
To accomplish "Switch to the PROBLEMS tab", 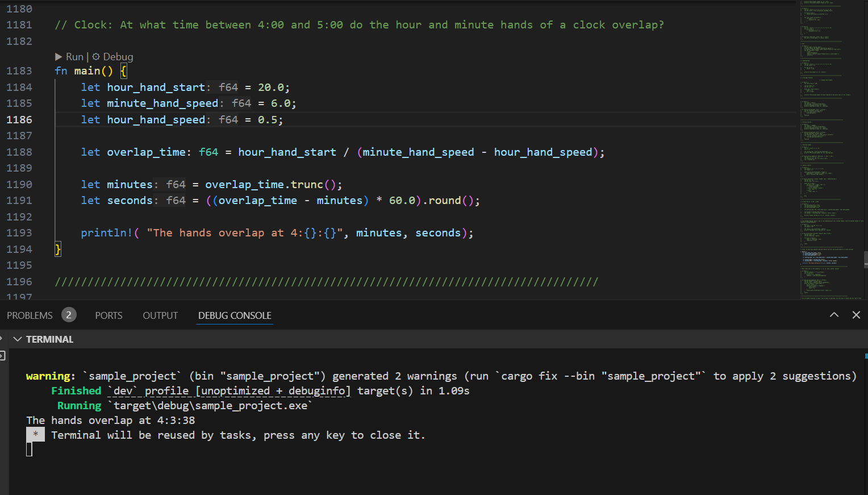I will (x=30, y=315).
